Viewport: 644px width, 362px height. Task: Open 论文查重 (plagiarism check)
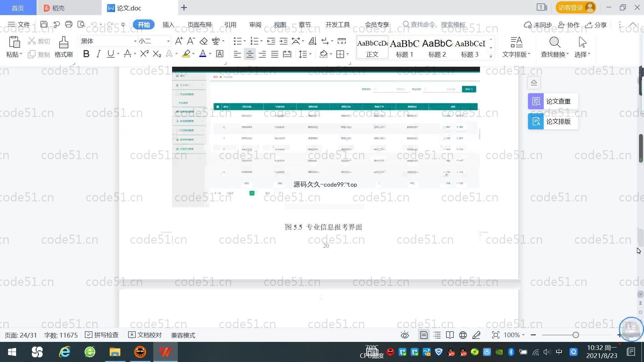point(553,101)
